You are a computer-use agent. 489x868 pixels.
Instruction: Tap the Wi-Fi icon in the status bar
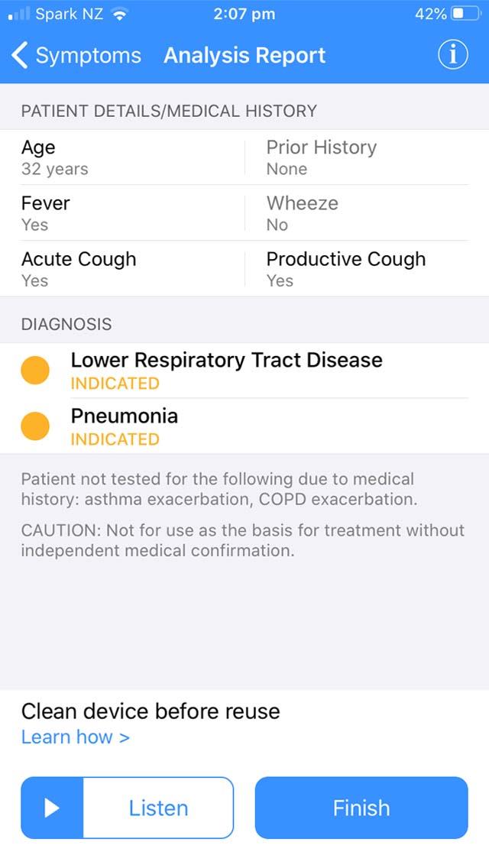118,14
